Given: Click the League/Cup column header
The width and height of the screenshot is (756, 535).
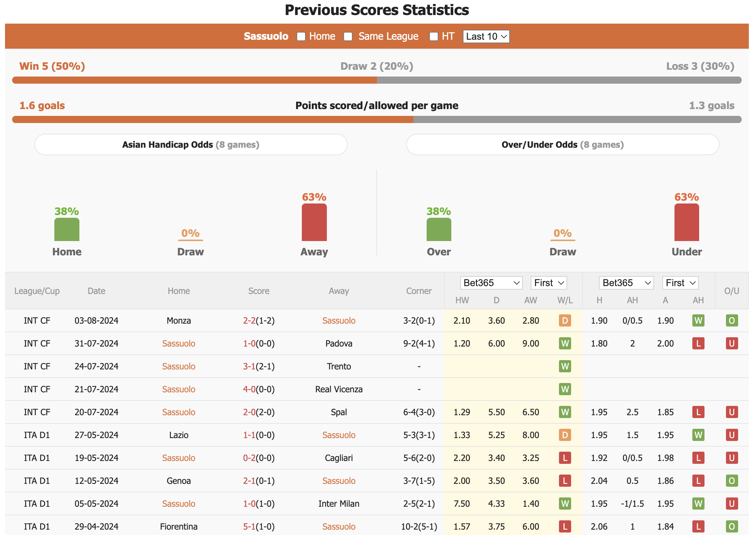Looking at the screenshot, I should (37, 291).
